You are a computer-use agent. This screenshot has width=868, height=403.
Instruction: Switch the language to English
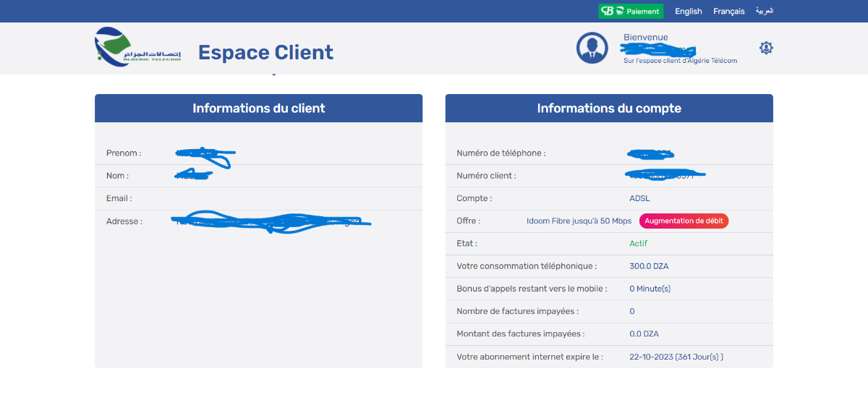click(688, 12)
